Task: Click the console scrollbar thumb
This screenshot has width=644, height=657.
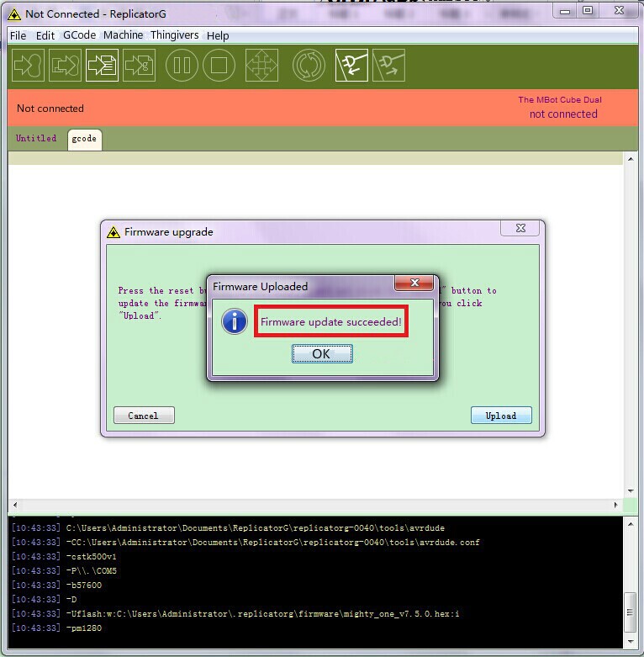Action: [631, 612]
